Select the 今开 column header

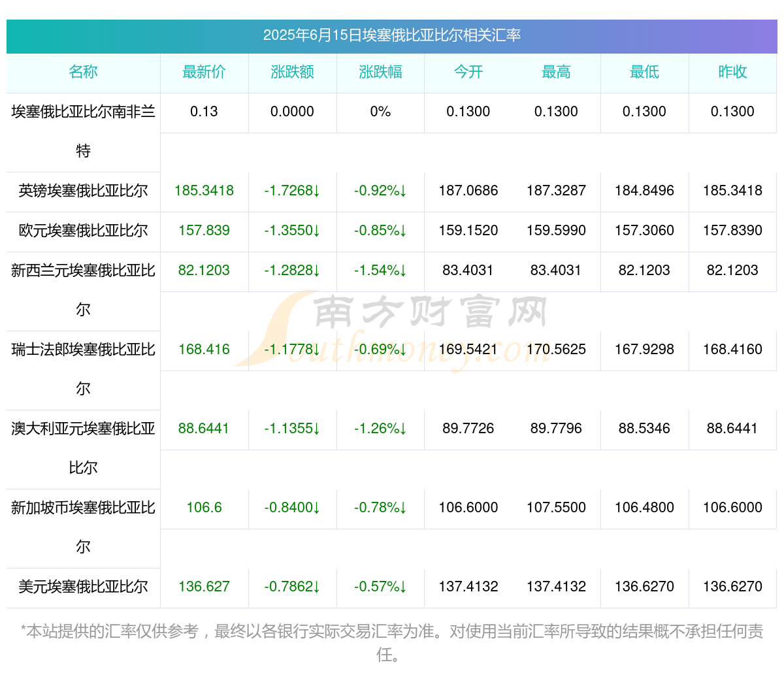point(468,72)
